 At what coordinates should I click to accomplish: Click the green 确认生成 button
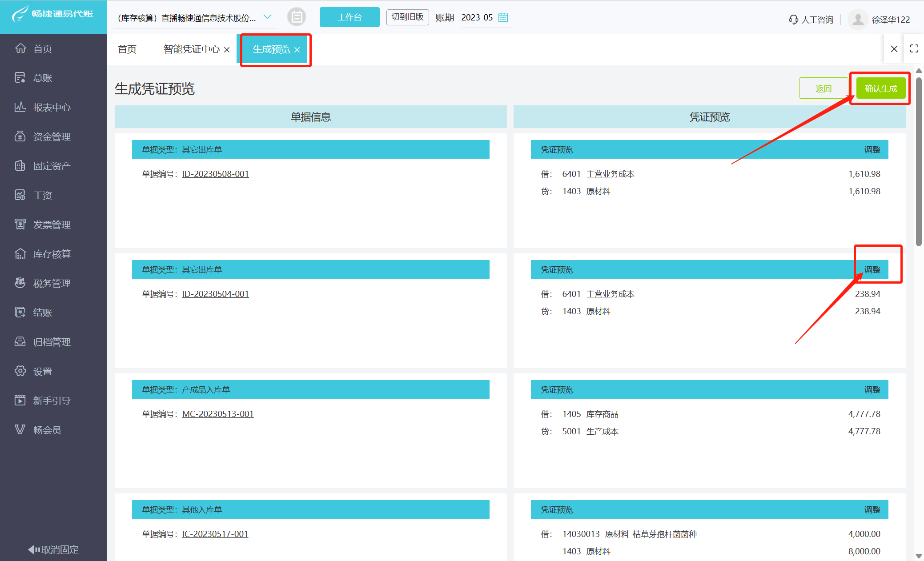coord(880,88)
